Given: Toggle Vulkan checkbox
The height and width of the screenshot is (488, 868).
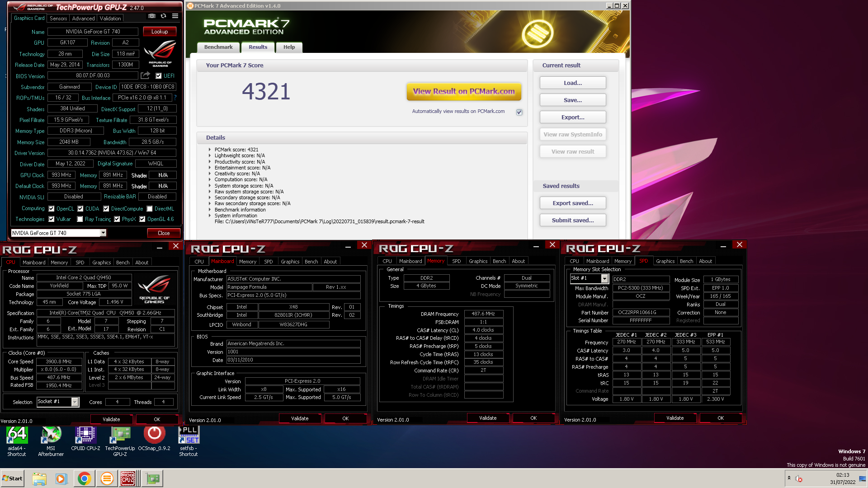Looking at the screenshot, I should click(52, 219).
